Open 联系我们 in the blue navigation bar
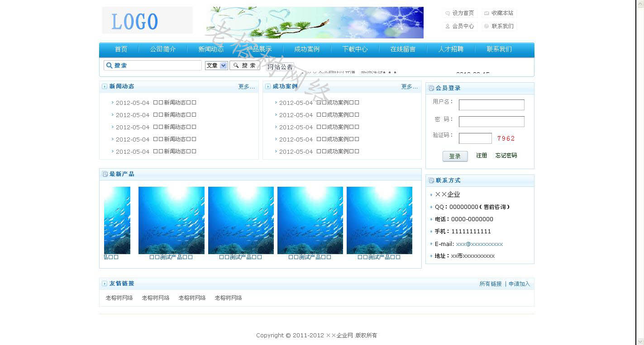This screenshot has height=345, width=644. coord(499,49)
